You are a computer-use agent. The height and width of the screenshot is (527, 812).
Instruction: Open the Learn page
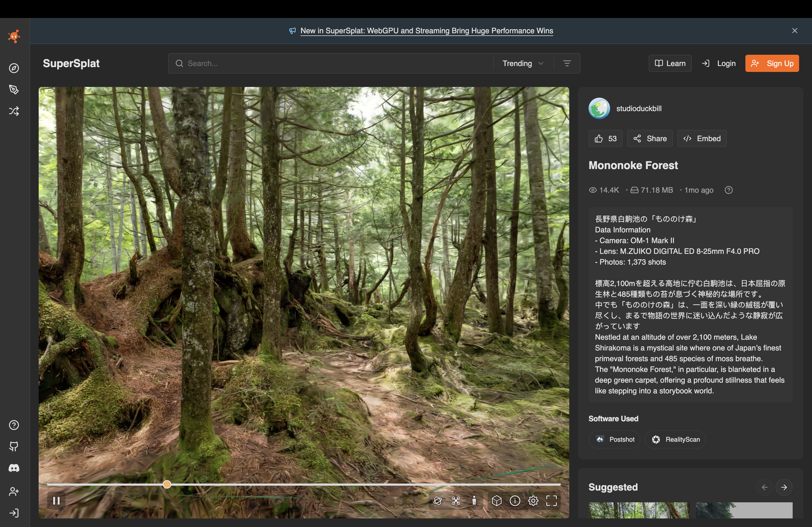pyautogui.click(x=670, y=63)
